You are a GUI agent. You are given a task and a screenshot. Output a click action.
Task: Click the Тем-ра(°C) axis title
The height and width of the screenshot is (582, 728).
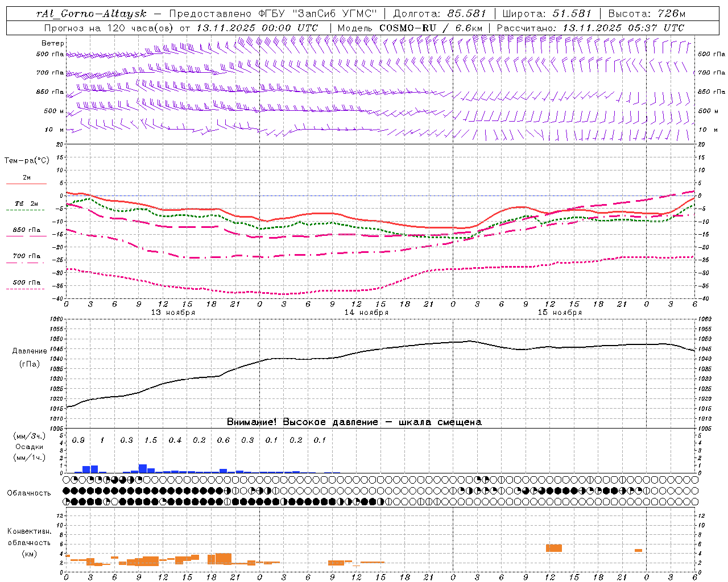(x=27, y=161)
